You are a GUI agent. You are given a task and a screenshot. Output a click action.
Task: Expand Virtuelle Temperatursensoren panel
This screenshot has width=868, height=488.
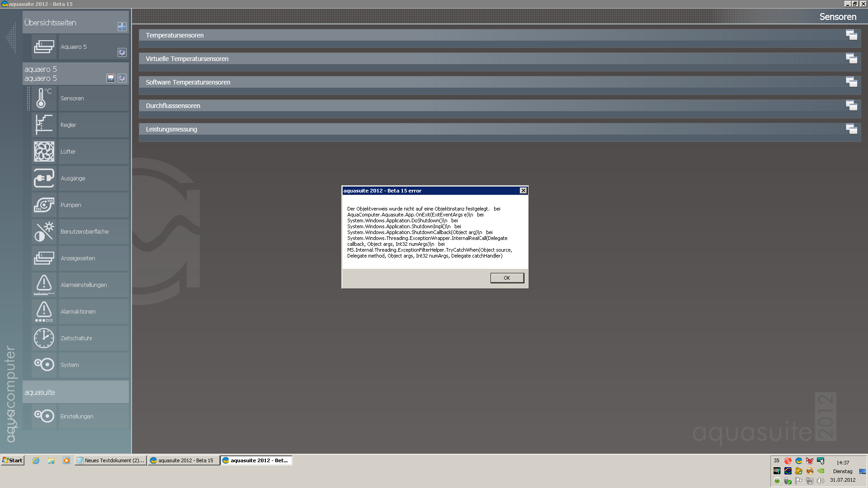point(851,58)
